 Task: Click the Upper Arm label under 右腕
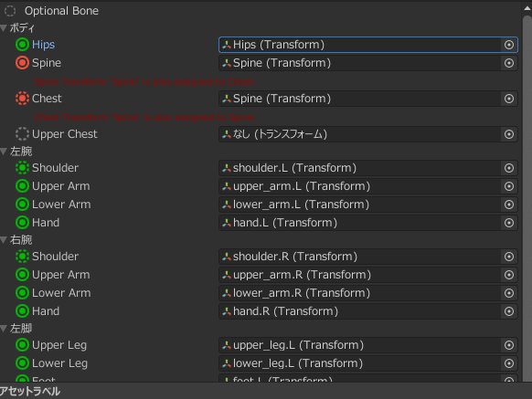tap(61, 275)
